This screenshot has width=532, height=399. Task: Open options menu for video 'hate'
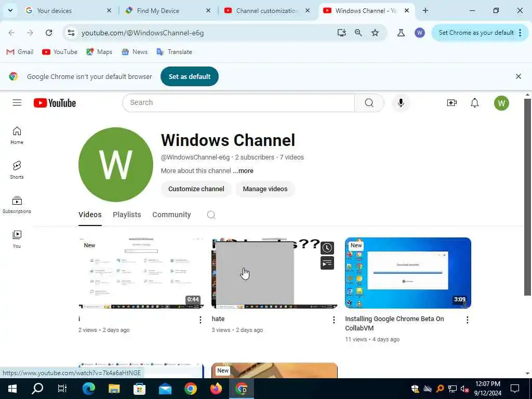click(334, 320)
